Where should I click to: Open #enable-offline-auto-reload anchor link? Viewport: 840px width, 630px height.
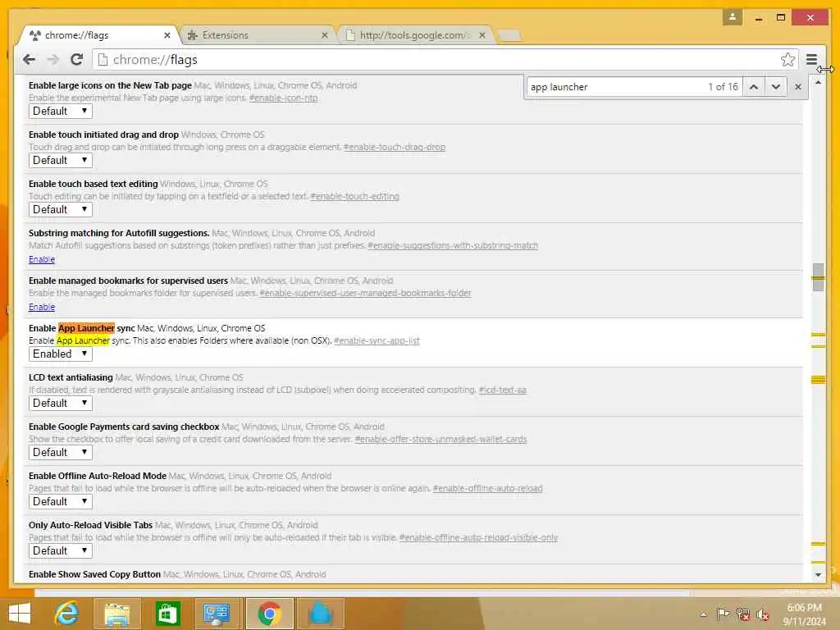(x=487, y=489)
